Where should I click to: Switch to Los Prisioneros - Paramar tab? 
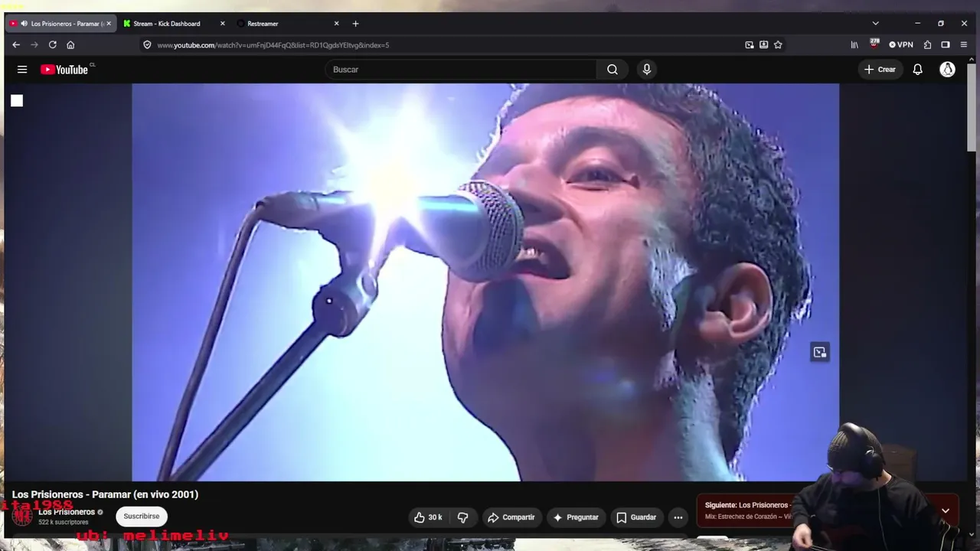[60, 24]
